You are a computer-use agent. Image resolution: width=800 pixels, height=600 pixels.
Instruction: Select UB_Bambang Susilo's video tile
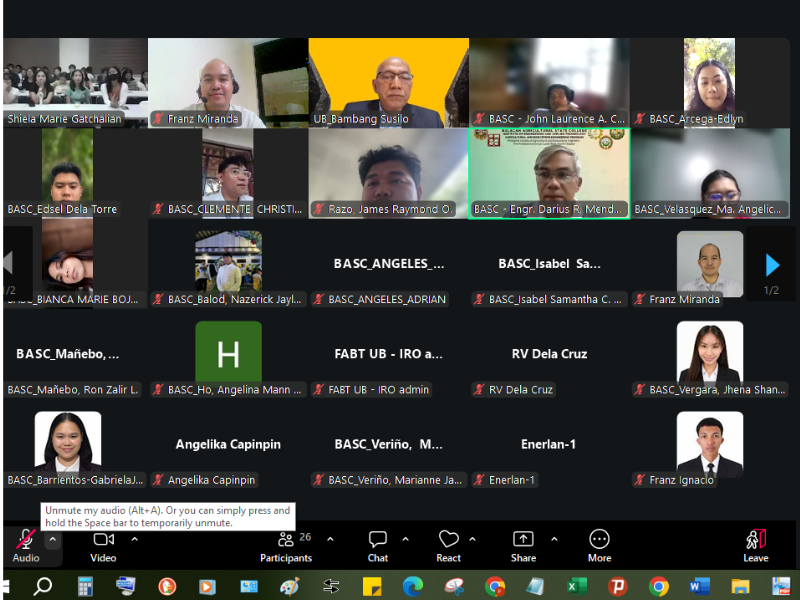pos(389,83)
